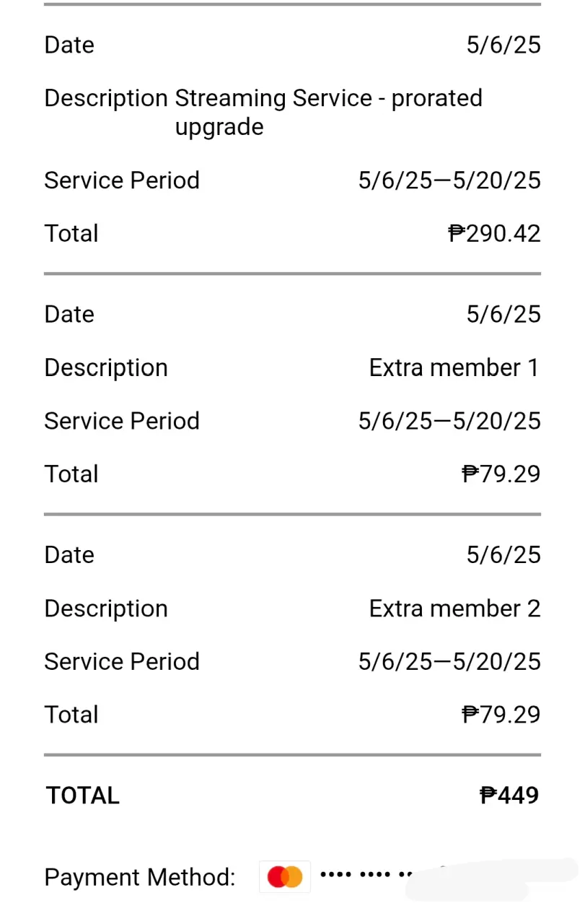Click the Total label beside ₱290.42

(x=71, y=233)
